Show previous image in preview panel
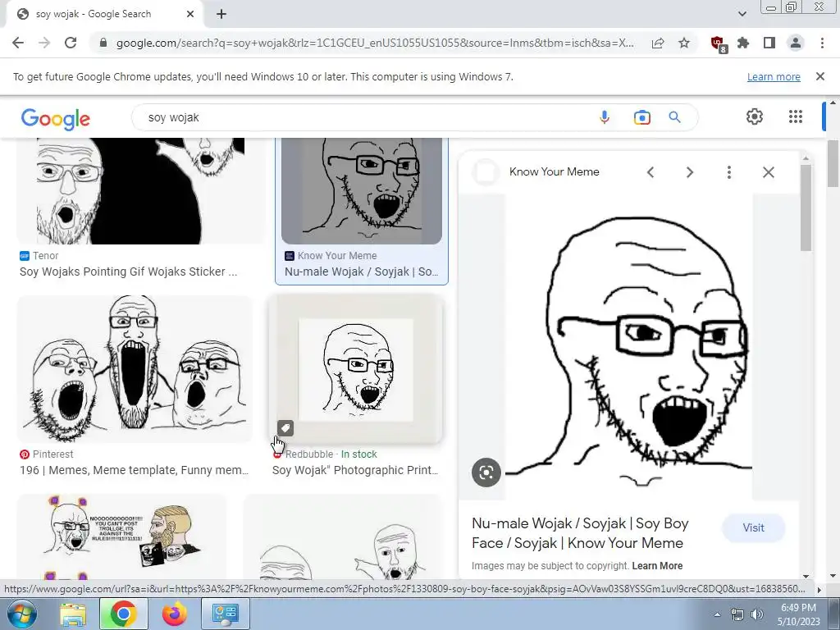This screenshot has width=840, height=630. [651, 172]
